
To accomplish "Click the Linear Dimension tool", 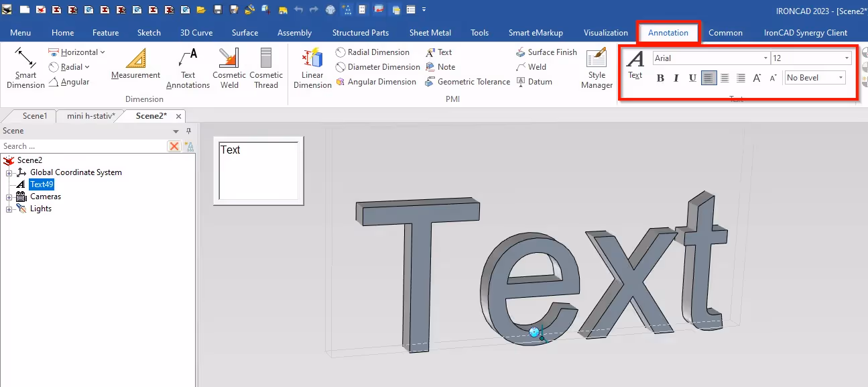I will 312,67.
